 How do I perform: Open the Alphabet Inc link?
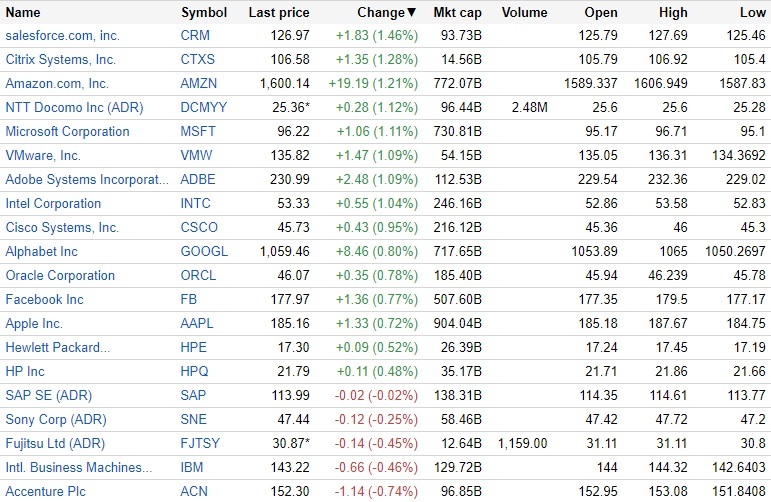(41, 252)
